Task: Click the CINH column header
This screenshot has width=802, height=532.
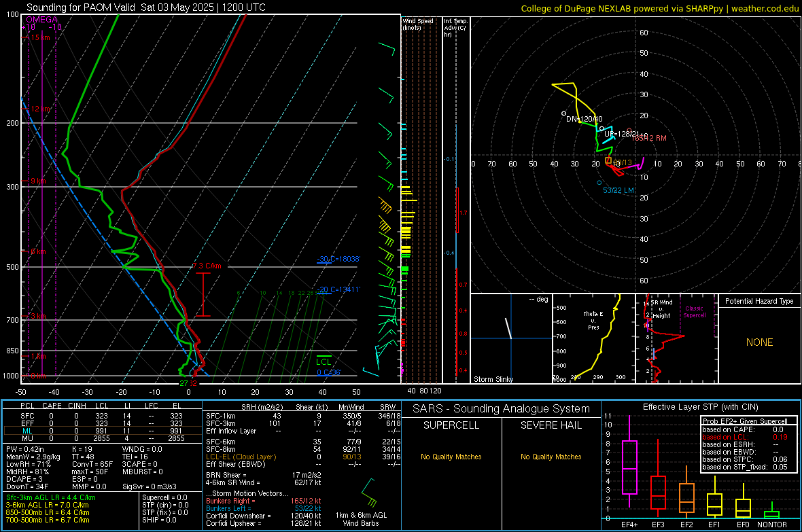Action: (x=77, y=406)
